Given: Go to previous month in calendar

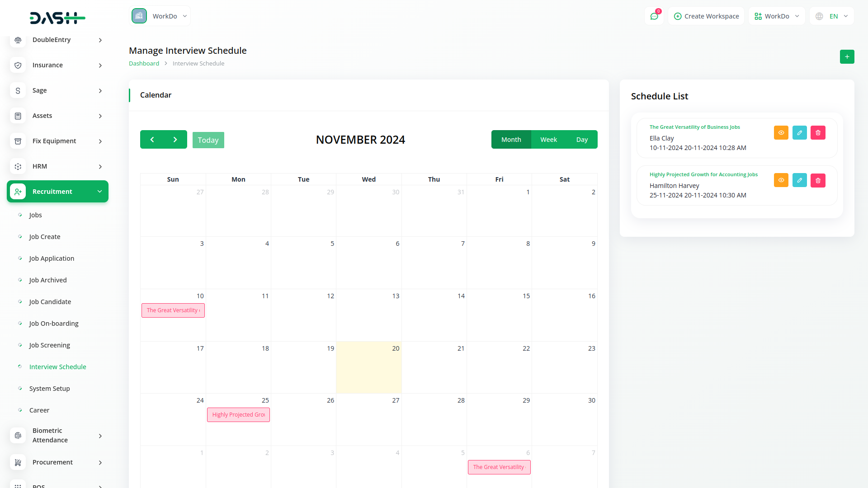Looking at the screenshot, I should click(x=152, y=140).
